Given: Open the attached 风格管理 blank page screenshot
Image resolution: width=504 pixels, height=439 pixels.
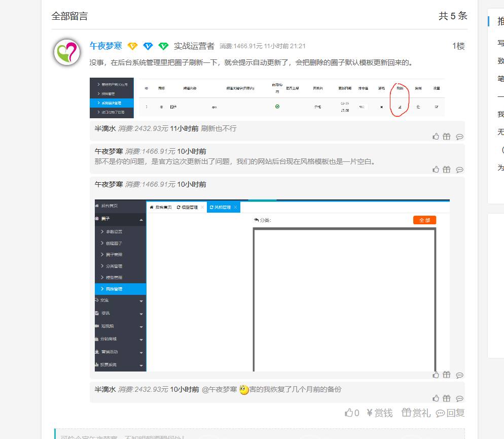Looking at the screenshot, I should 272,285.
